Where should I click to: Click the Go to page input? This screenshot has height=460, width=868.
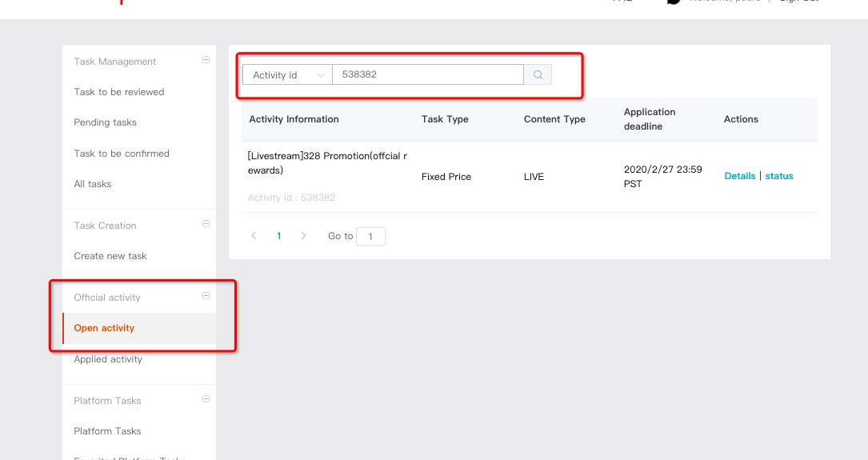[371, 236]
